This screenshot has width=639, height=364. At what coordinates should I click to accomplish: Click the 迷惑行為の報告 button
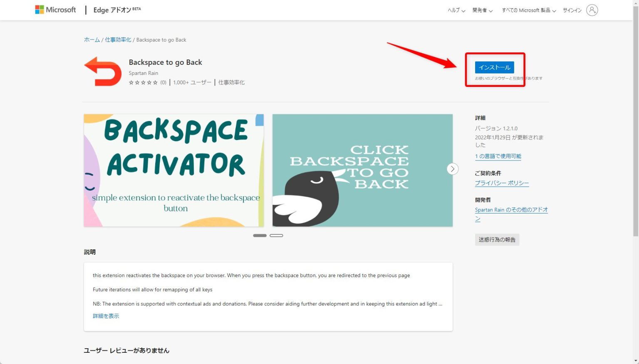click(x=497, y=239)
